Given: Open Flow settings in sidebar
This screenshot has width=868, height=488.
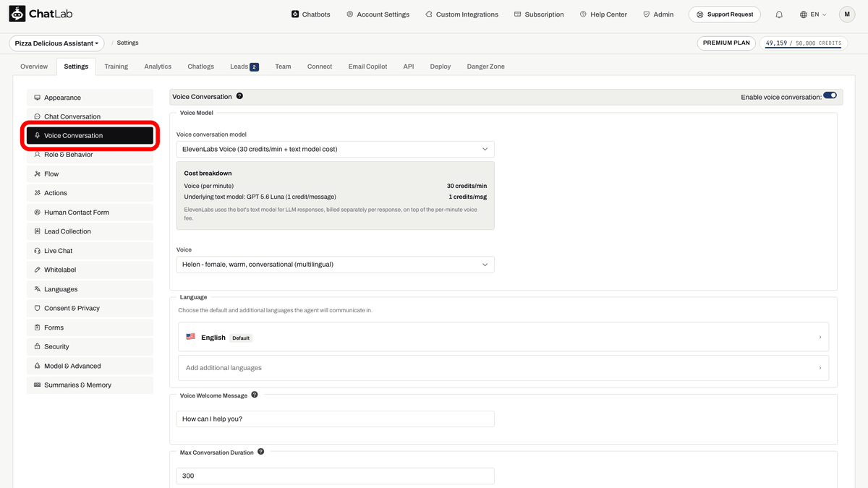Looking at the screenshot, I should coord(90,174).
